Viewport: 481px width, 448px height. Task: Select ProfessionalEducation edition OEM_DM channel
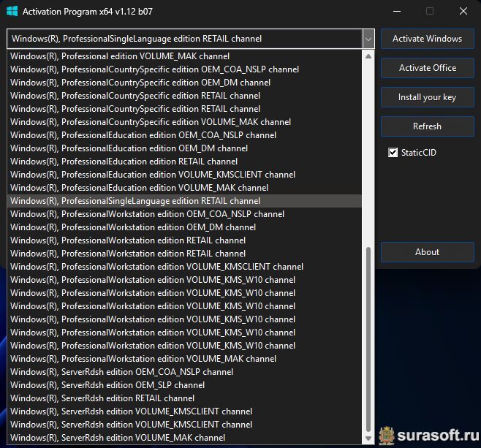pyautogui.click(x=184, y=148)
